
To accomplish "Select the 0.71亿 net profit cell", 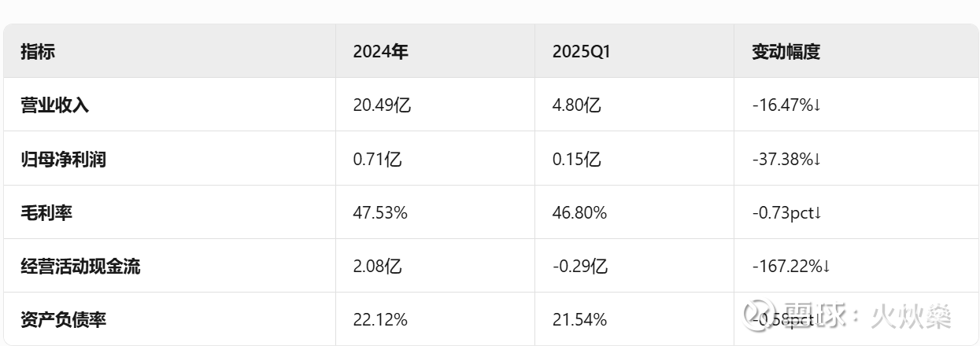I will (378, 160).
